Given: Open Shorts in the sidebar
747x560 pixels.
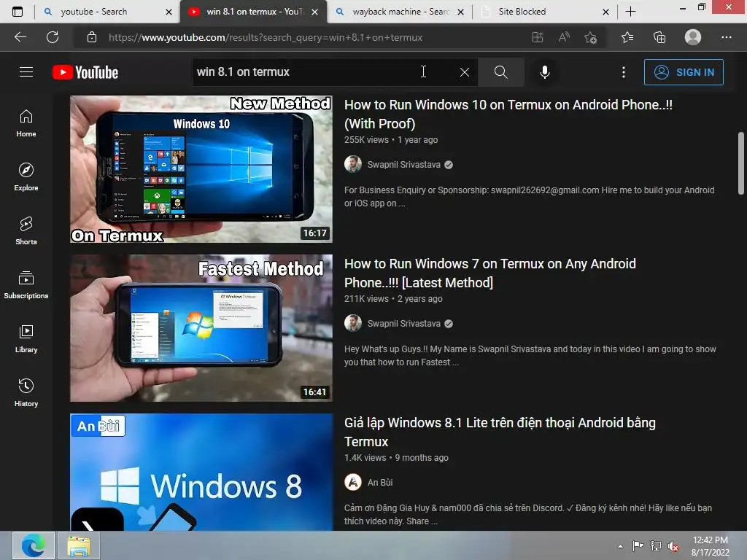Looking at the screenshot, I should (26, 231).
